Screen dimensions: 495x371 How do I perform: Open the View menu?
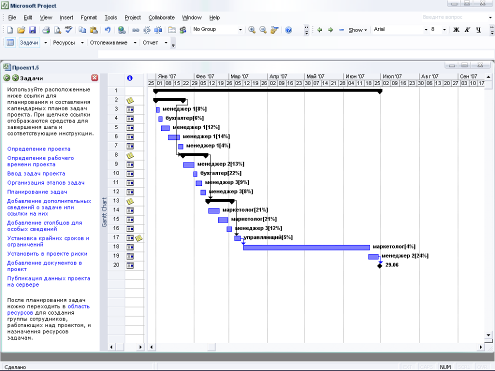point(46,18)
